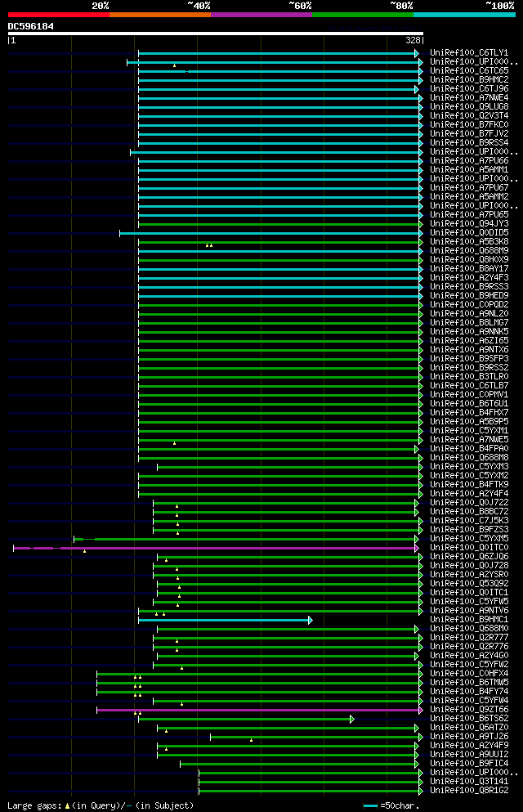The image size is (523, 812).
Task: Open hit UniRef100_B9HMC2
Action: [x=469, y=80]
